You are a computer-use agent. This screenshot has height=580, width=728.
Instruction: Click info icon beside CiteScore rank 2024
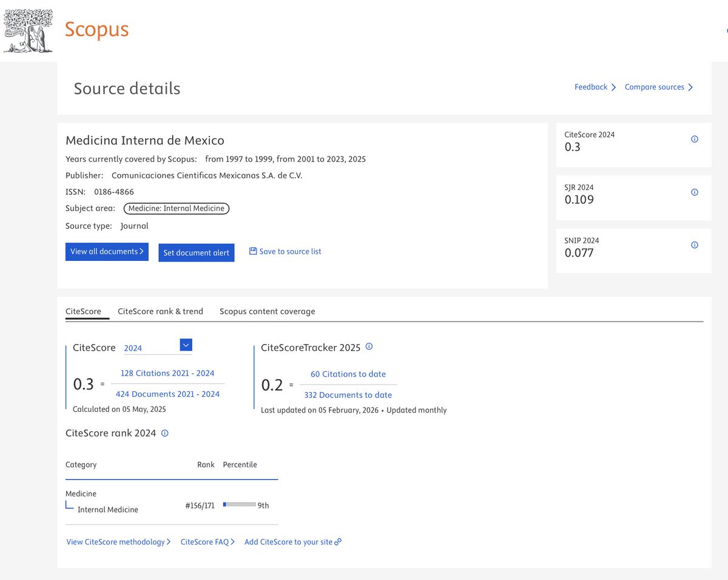(x=164, y=433)
